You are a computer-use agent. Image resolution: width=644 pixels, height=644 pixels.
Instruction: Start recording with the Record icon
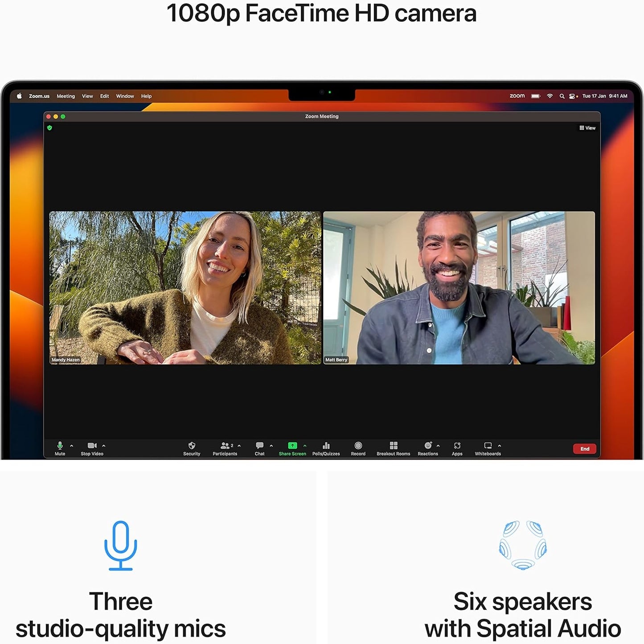click(x=358, y=446)
